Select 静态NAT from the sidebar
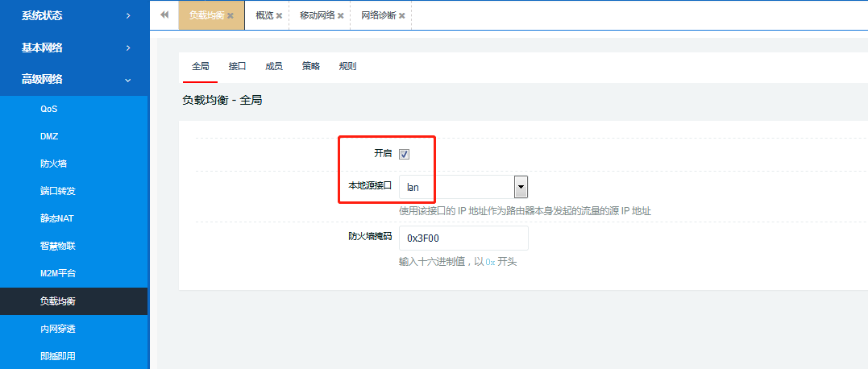This screenshot has width=868, height=369. pos(57,218)
